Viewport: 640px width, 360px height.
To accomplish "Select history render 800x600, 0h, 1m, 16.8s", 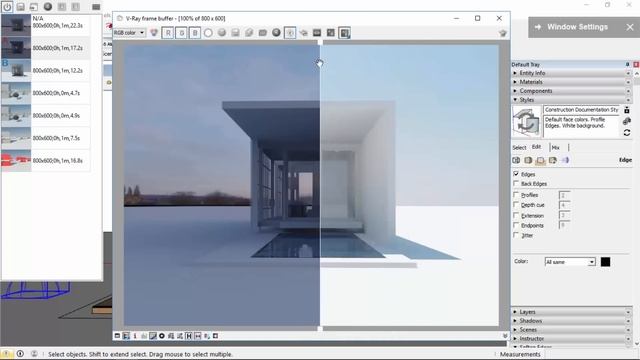I will 46,160.
